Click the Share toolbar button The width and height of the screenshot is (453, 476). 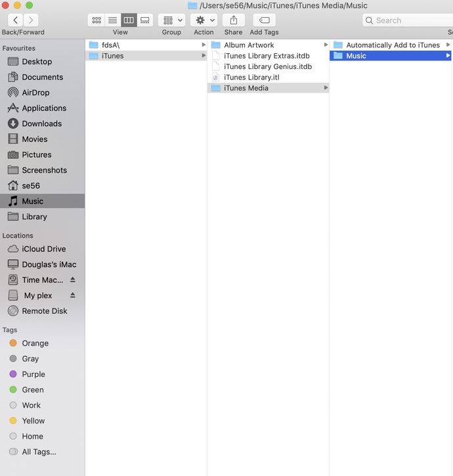click(x=234, y=20)
